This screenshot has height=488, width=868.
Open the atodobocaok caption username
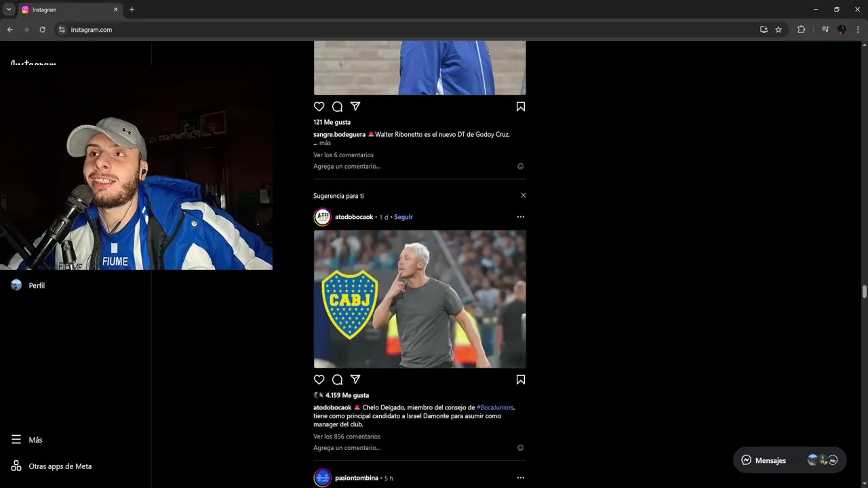pos(332,407)
